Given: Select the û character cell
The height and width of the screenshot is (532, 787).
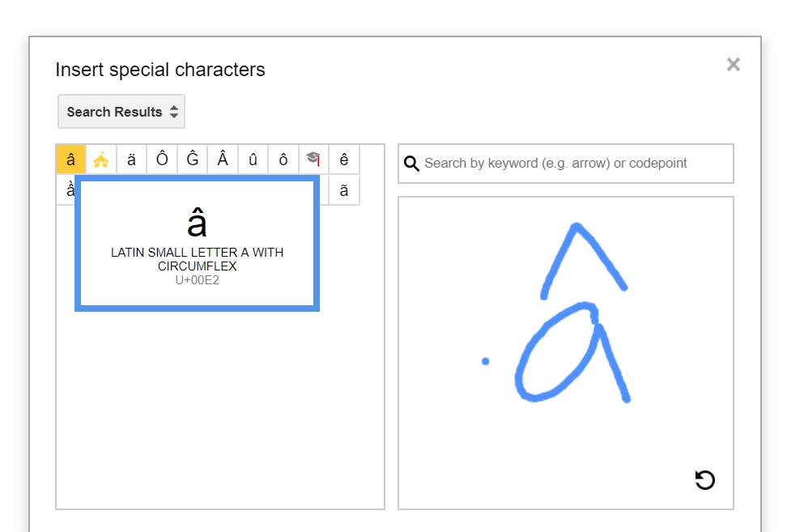Looking at the screenshot, I should click(253, 160).
